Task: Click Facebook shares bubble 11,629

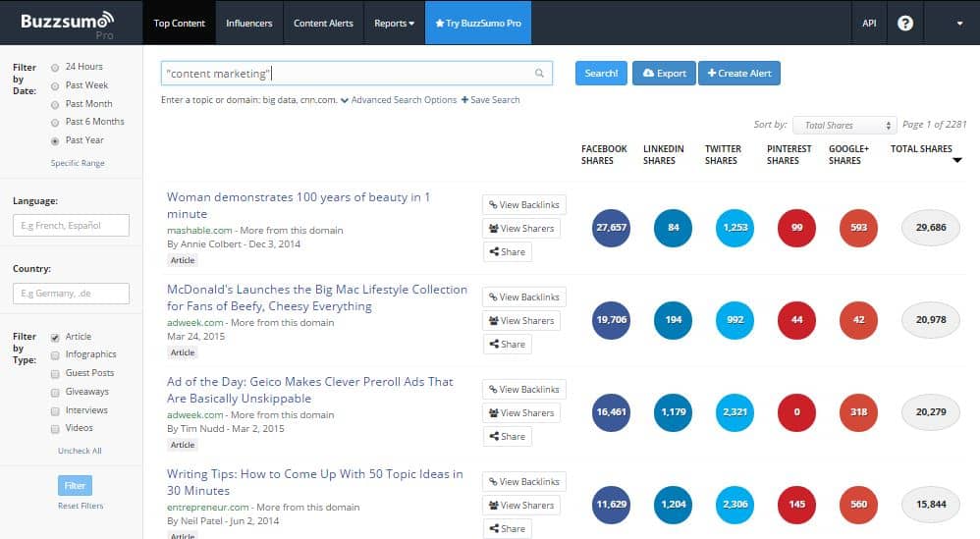Action: pyautogui.click(x=611, y=505)
